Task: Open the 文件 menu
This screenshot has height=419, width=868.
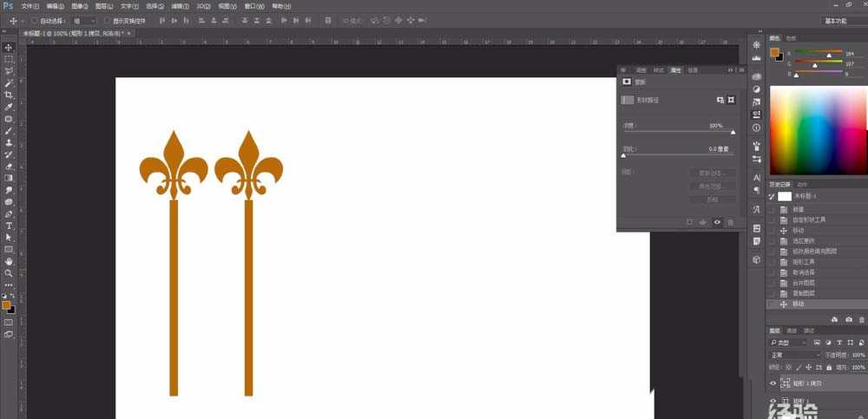Action: (x=30, y=6)
